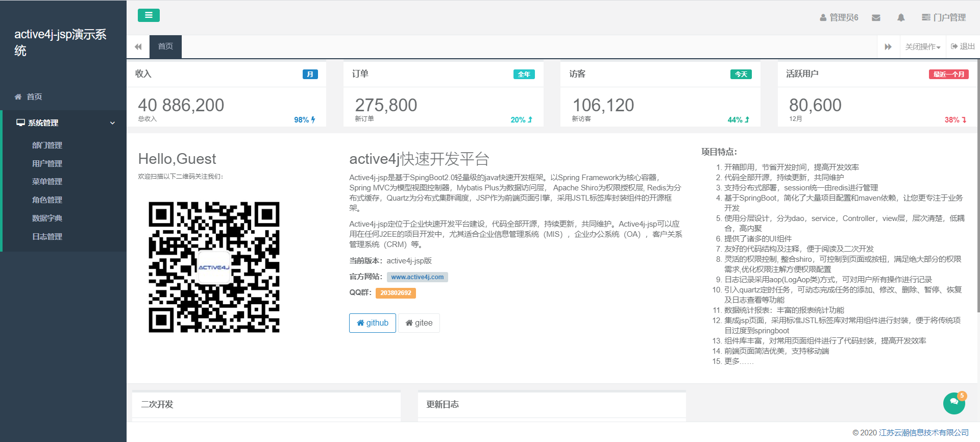980x442 pixels.
Task: Click the 106,120 visitors value
Action: pos(603,105)
